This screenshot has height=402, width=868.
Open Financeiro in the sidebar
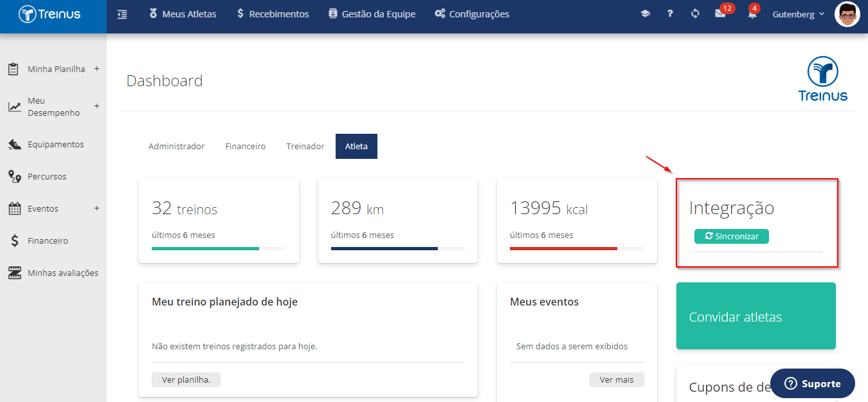click(48, 241)
